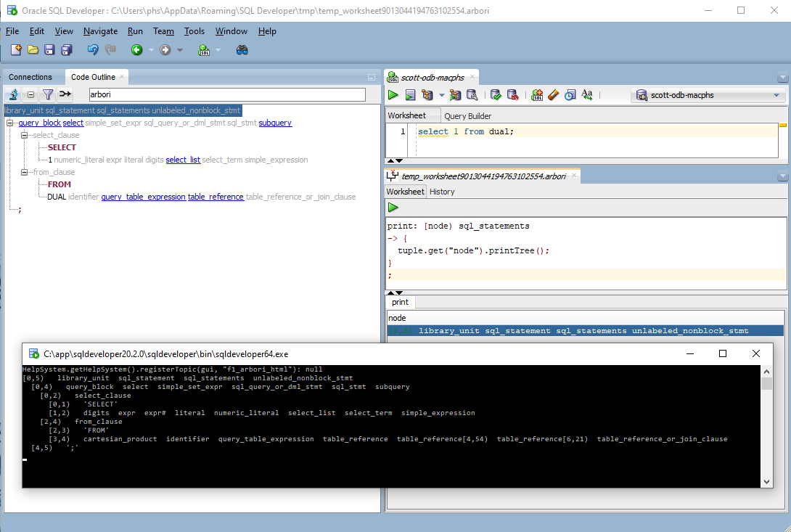Click the grayed Redo arrow icon
Viewport: 791px width, 532px height.
point(110,49)
